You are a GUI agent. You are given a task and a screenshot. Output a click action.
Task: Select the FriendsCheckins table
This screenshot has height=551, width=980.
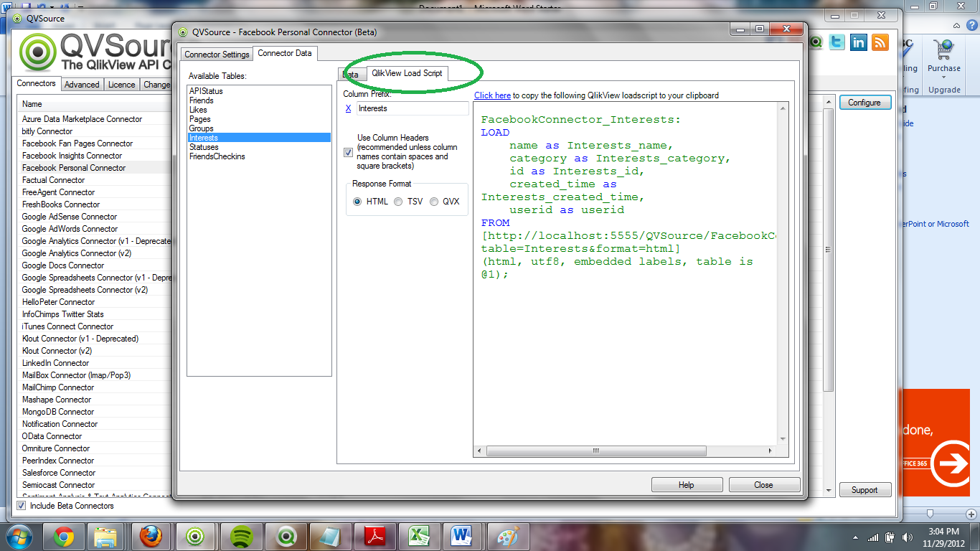(259, 156)
